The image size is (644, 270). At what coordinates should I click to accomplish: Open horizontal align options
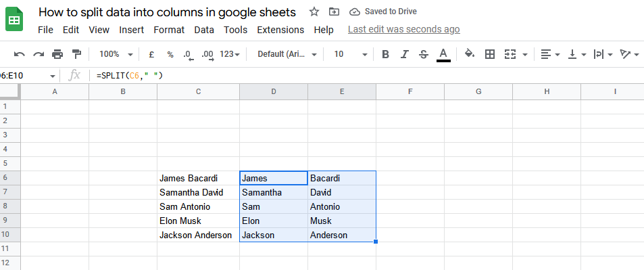550,54
